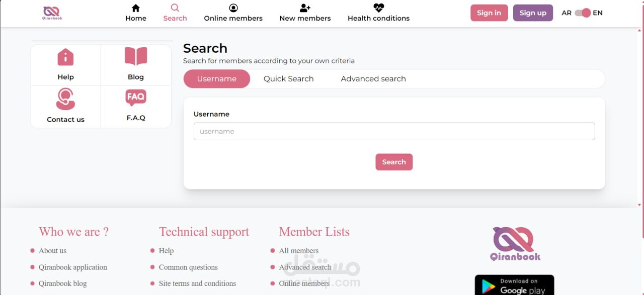
Task: Click the Sign in button
Action: click(x=489, y=13)
